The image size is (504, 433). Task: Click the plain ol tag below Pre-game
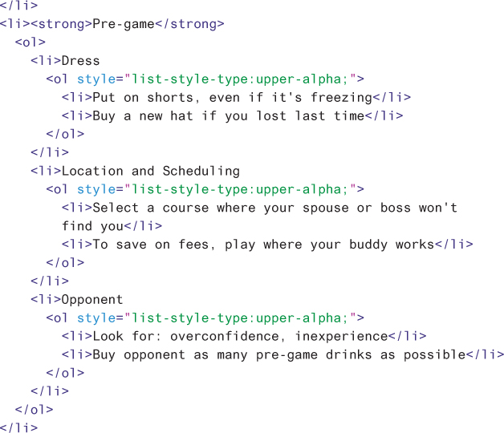(30, 42)
